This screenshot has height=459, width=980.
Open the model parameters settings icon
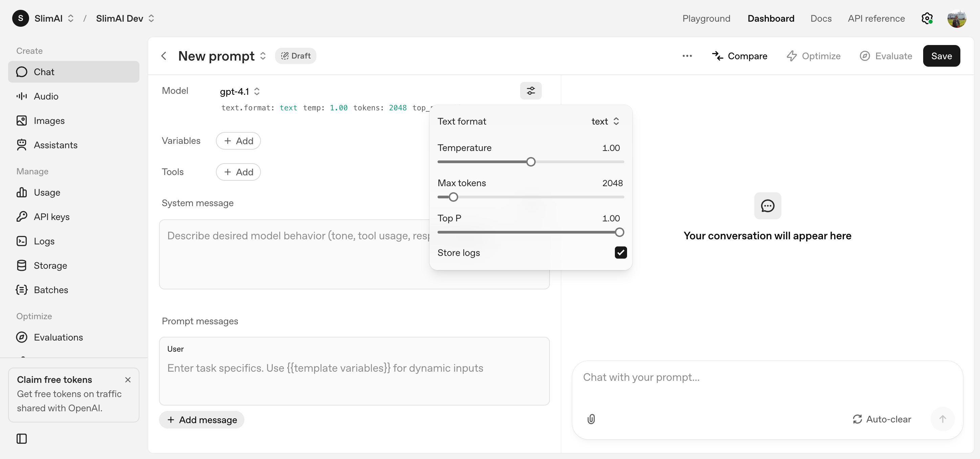pyautogui.click(x=531, y=91)
